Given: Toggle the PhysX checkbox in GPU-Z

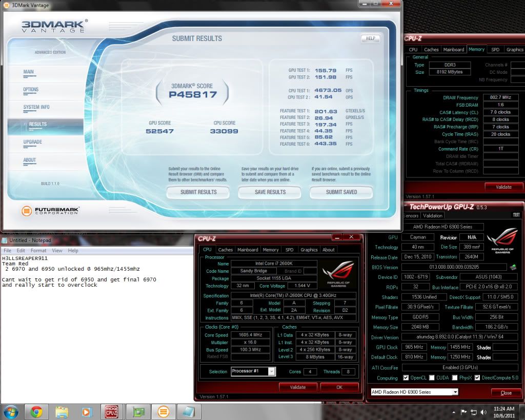Looking at the screenshot, I should click(x=455, y=378).
